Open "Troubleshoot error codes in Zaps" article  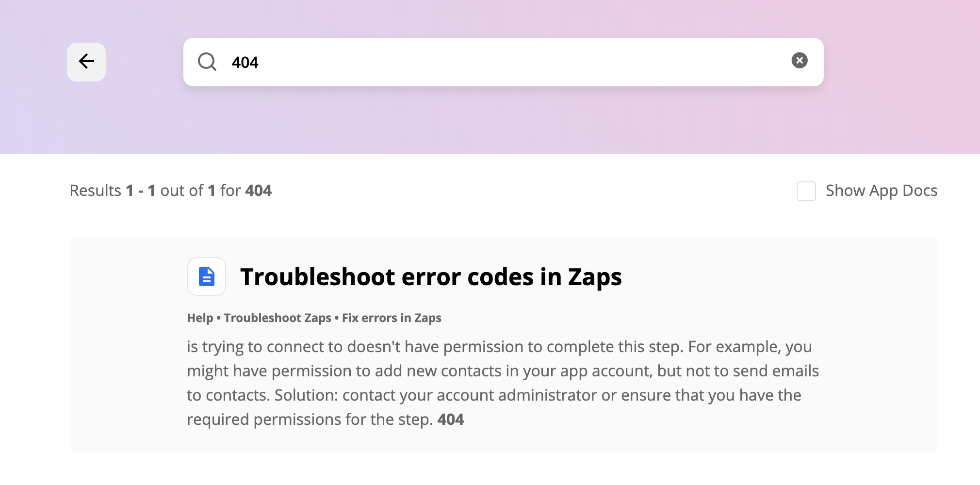[x=430, y=277]
